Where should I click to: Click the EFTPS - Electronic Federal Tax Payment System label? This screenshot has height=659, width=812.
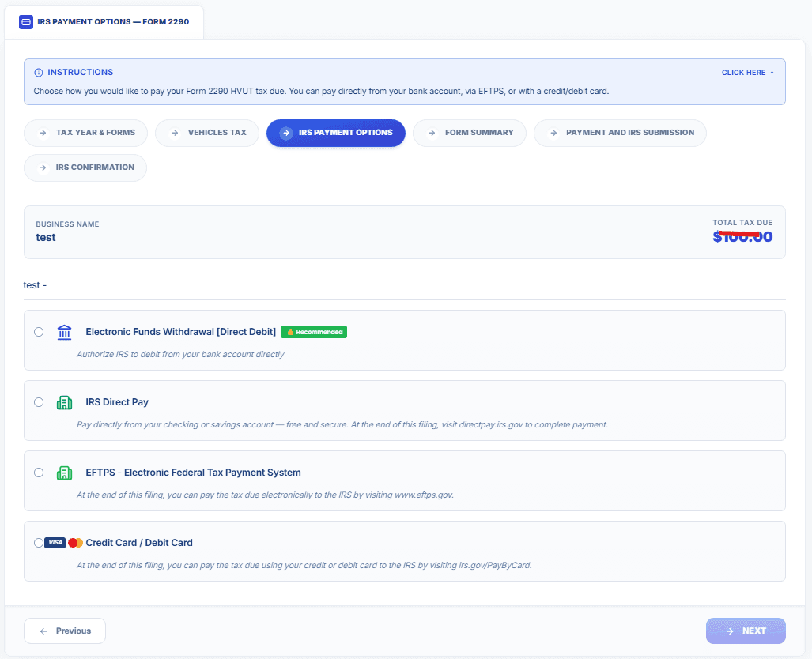point(193,473)
